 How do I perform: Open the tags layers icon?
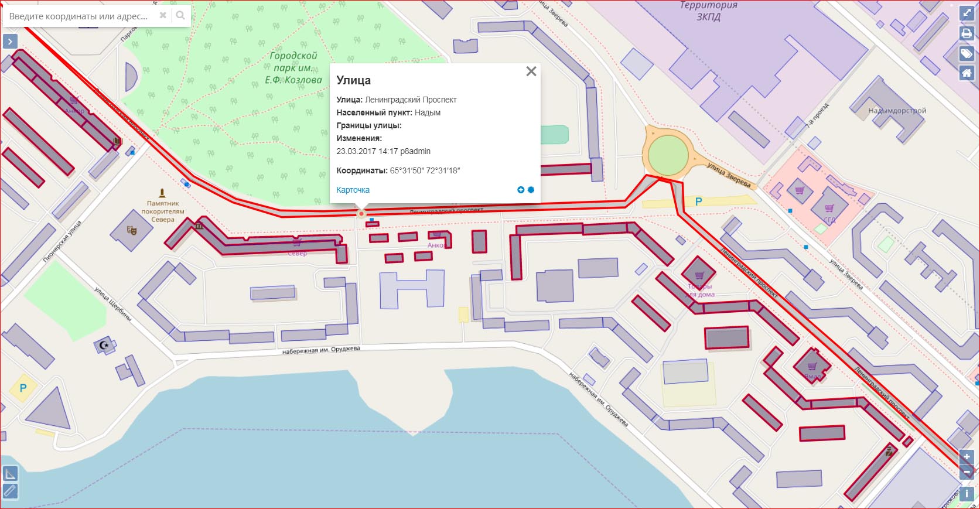(967, 54)
